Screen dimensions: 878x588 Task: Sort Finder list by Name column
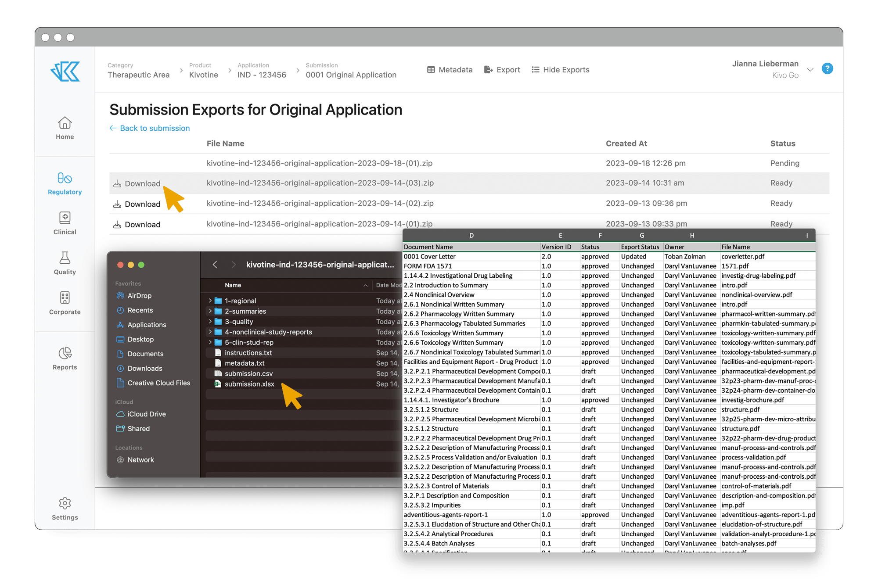tap(233, 285)
